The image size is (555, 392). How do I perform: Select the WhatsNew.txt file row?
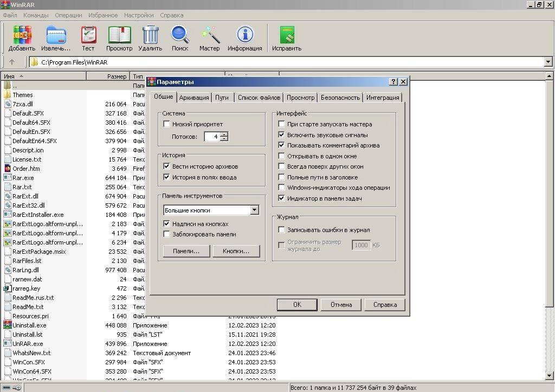coord(140,353)
